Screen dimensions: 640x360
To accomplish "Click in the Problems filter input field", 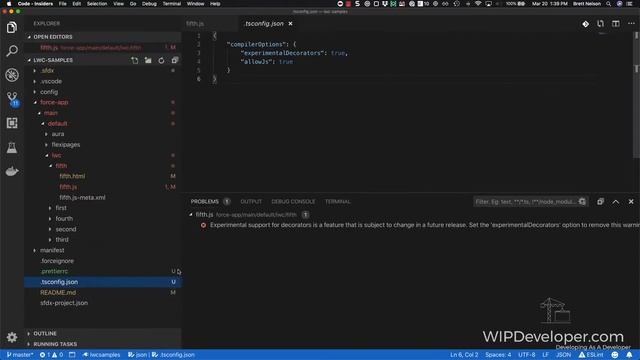I will click(x=526, y=202).
